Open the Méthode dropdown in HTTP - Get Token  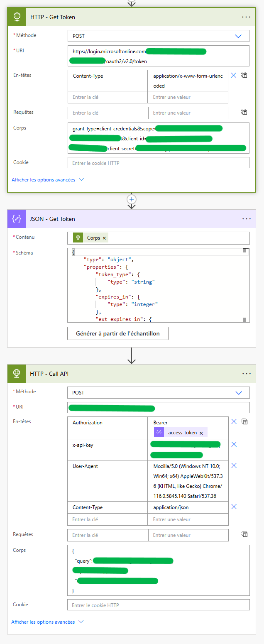238,36
